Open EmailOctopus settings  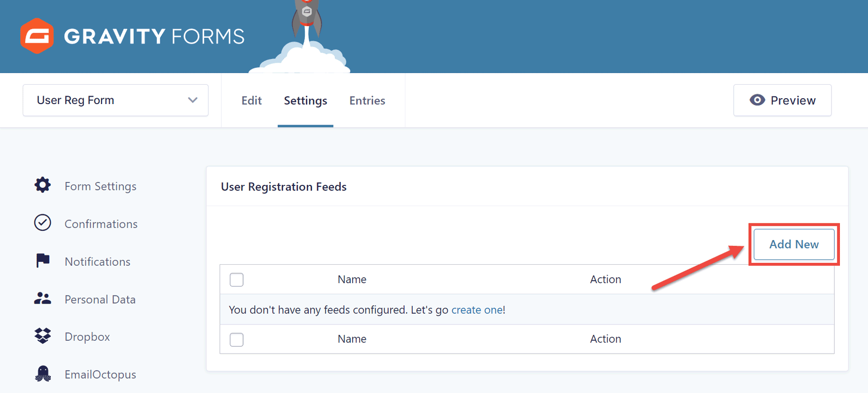(x=100, y=375)
